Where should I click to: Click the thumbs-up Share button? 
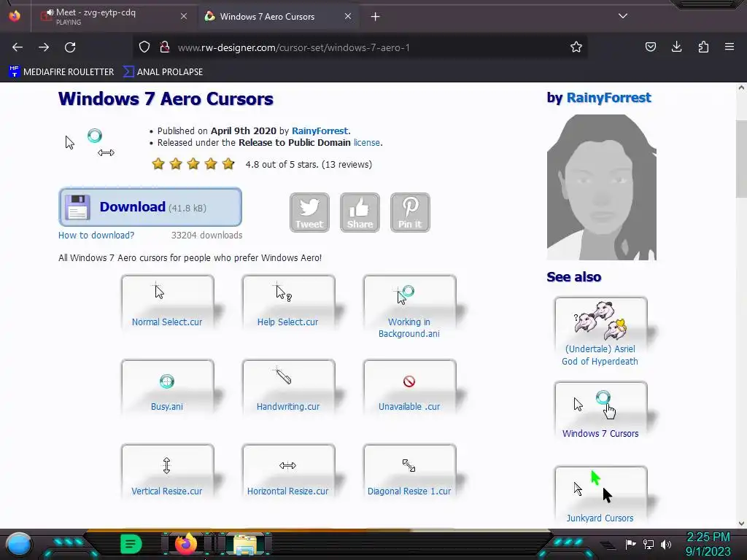[x=360, y=212]
